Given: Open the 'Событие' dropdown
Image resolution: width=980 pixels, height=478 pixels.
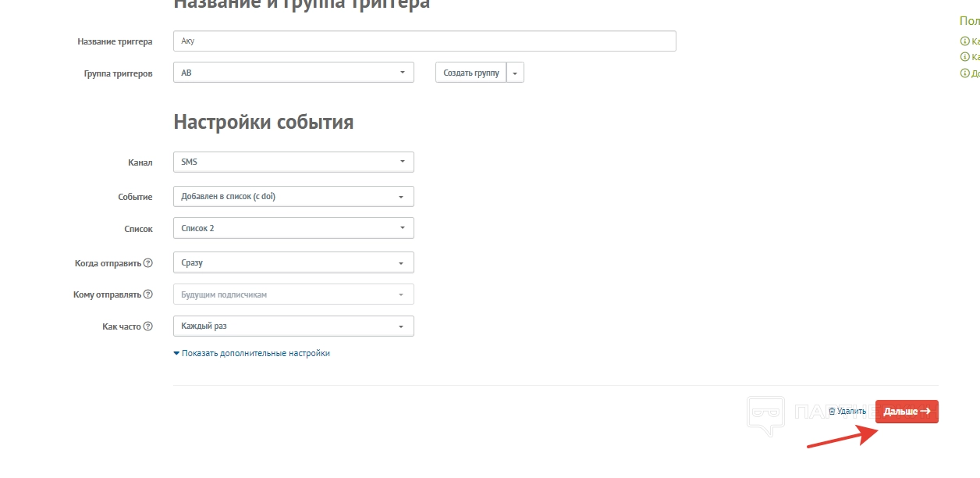Looking at the screenshot, I should pyautogui.click(x=293, y=196).
